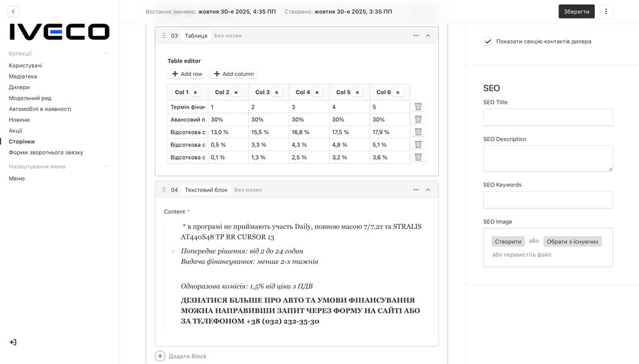Screen dimensions: 639x364
Task: Remove Col 6 using its x icon
Action: 397,93
